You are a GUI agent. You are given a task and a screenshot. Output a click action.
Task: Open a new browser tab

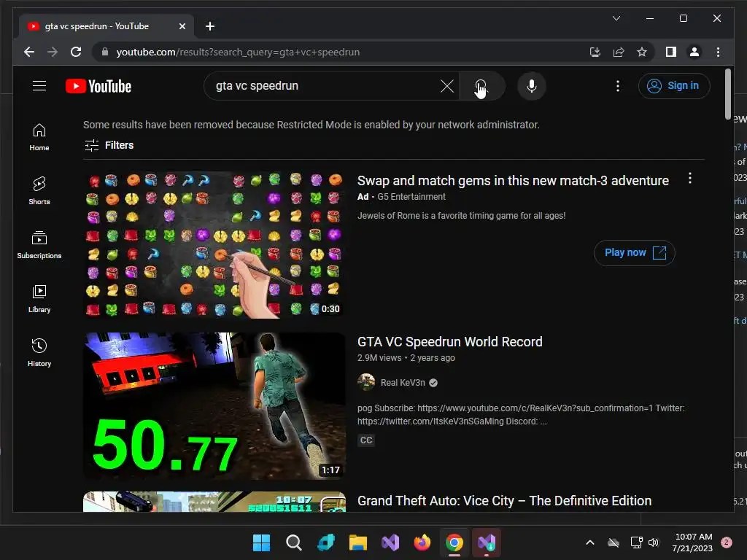[209, 26]
